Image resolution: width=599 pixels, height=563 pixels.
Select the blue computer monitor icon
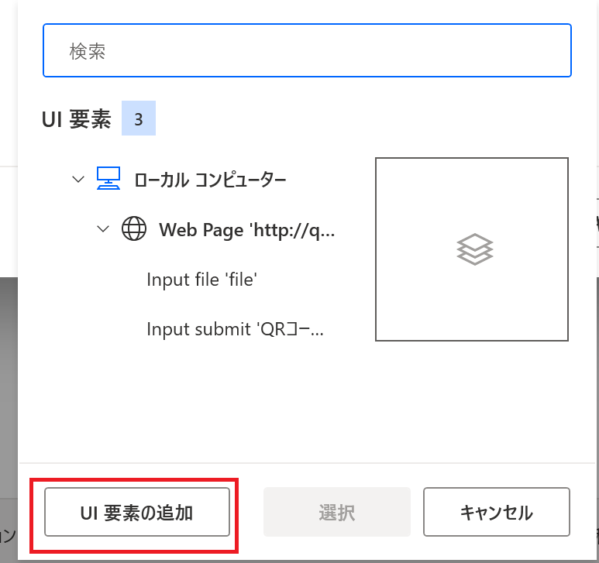[x=108, y=178]
